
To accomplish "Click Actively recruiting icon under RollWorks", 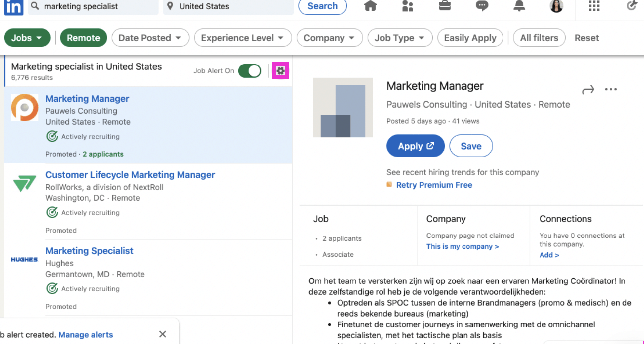I will tap(52, 212).
